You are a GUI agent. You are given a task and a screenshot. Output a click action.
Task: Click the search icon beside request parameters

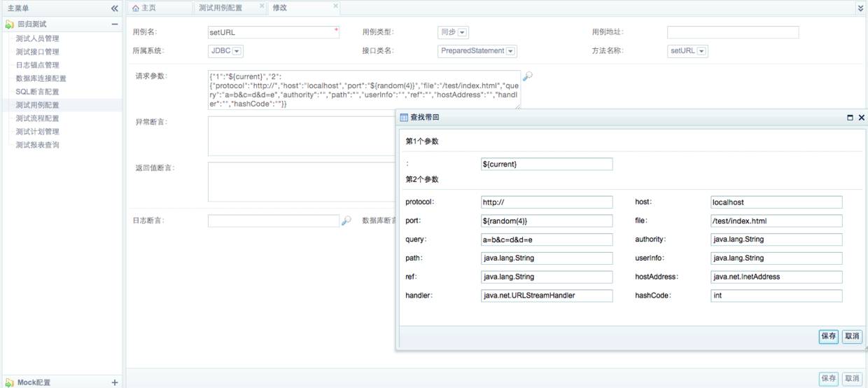[x=528, y=76]
